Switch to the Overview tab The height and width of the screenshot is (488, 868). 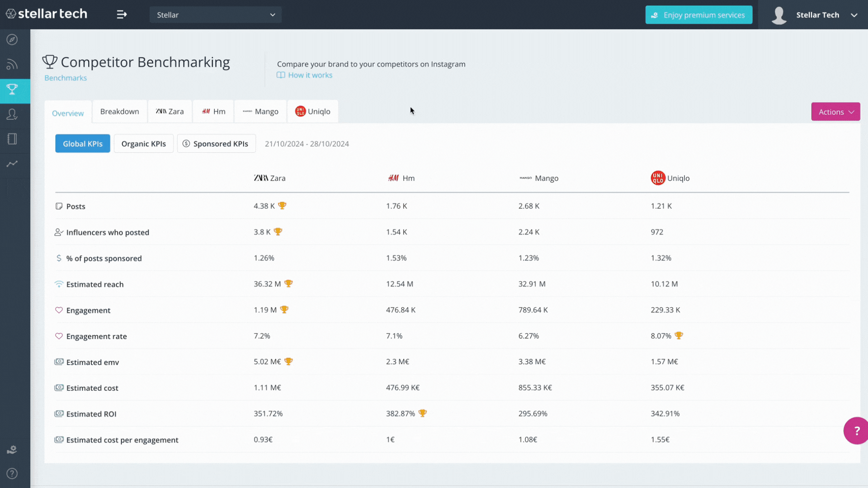coord(68,113)
